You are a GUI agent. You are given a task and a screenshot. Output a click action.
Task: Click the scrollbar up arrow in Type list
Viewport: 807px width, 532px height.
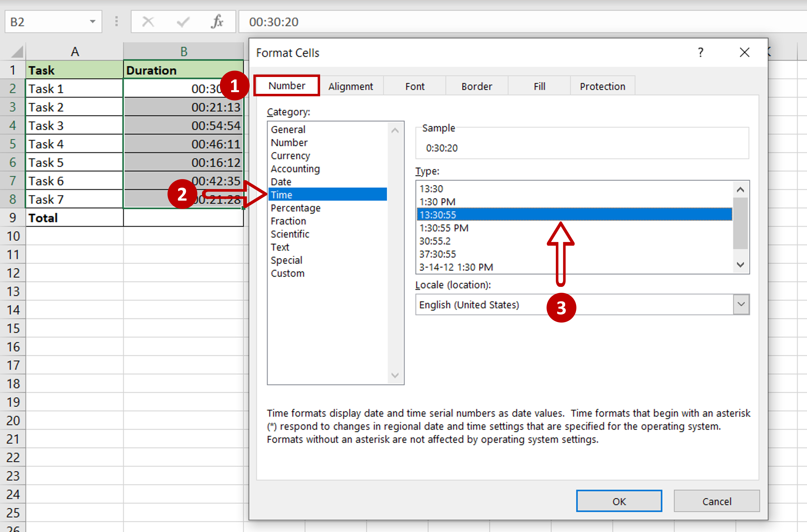tap(739, 188)
